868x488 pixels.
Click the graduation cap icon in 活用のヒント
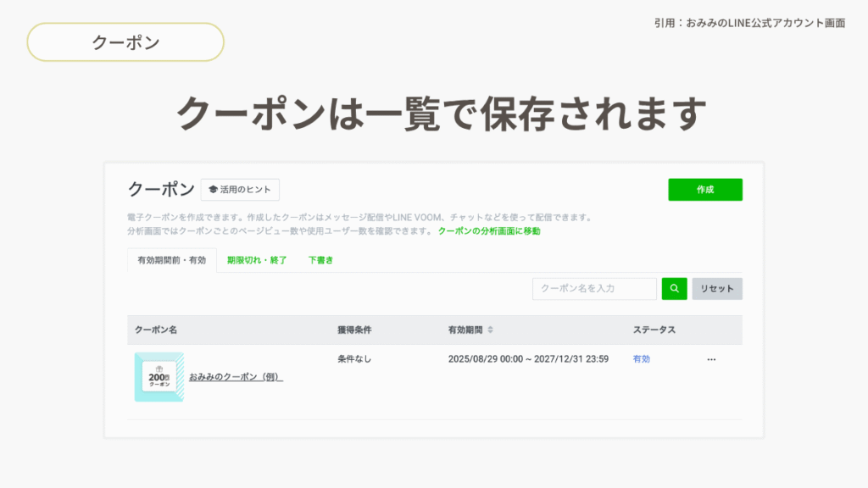[x=213, y=190]
